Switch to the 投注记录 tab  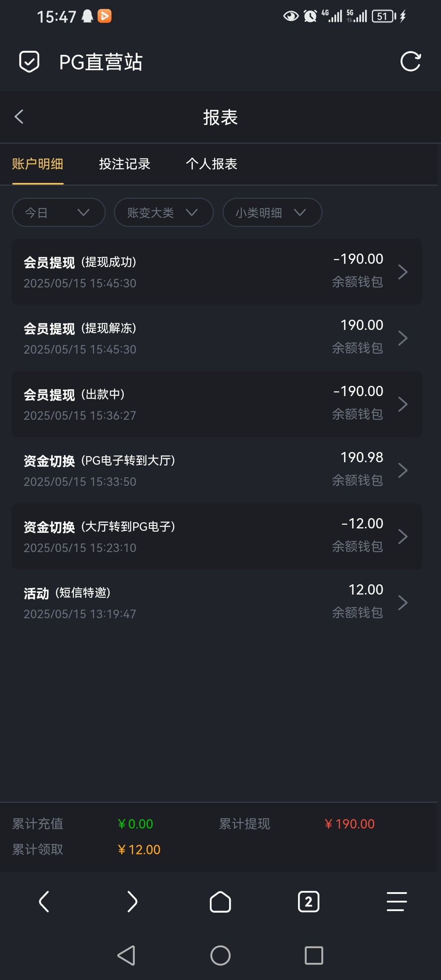[125, 164]
